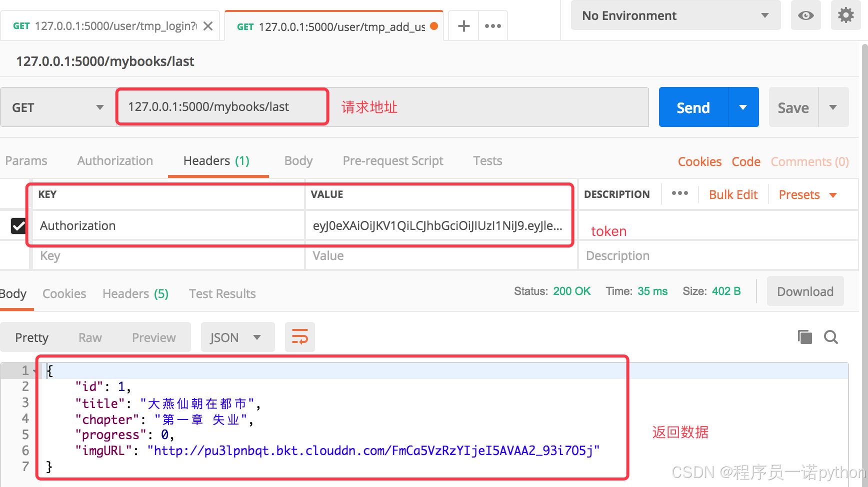Search in response magnifier icon
The height and width of the screenshot is (487, 868).
click(830, 337)
